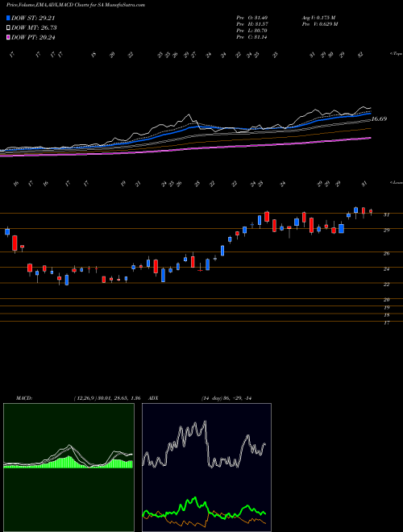The height and width of the screenshot is (532, 403).
Task: Click the blue DOW ST legend swatch
Action: pos(8,19)
